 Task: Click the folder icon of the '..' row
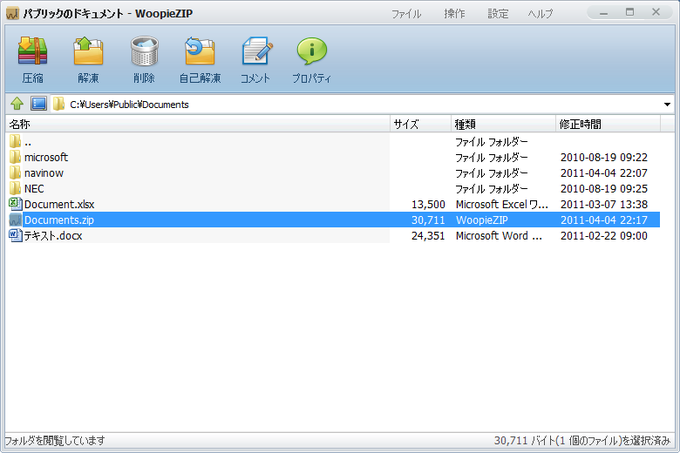point(15,141)
